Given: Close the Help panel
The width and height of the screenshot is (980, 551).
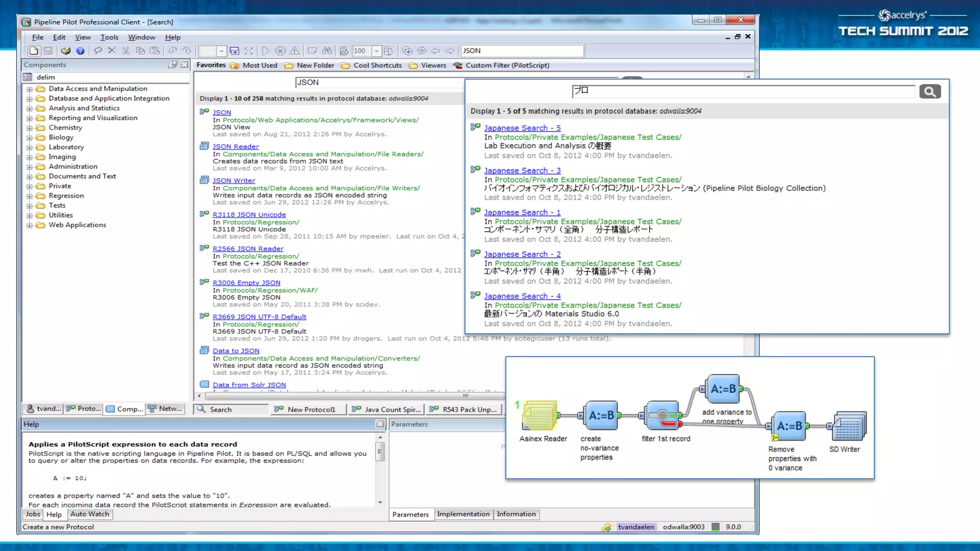Looking at the screenshot, I should (380, 424).
